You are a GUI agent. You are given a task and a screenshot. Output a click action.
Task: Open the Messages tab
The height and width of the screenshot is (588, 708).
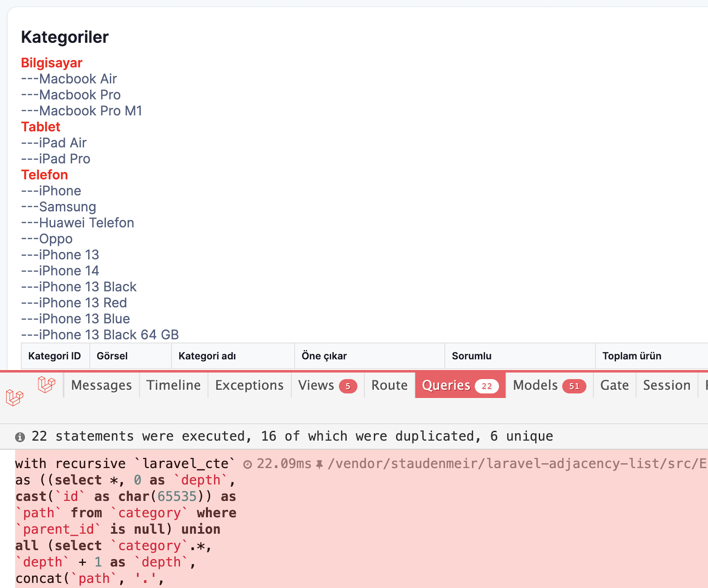101,385
